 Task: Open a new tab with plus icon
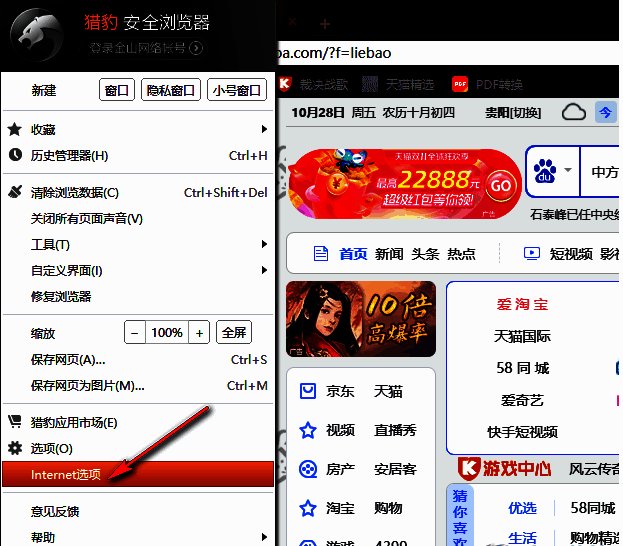[325, 24]
